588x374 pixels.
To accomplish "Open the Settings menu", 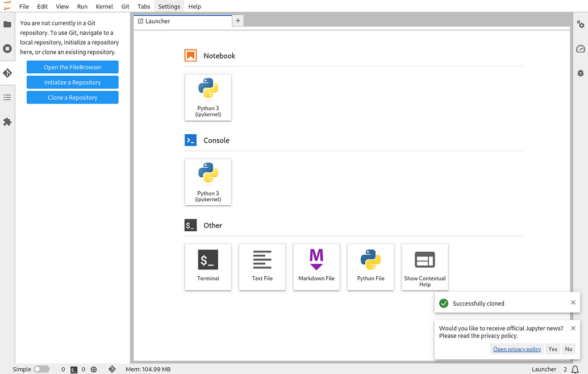I will click(169, 6).
